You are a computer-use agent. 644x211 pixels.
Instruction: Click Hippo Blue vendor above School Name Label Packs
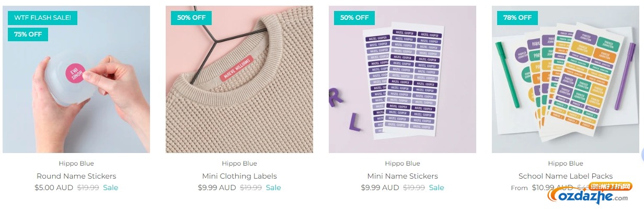[566, 163]
